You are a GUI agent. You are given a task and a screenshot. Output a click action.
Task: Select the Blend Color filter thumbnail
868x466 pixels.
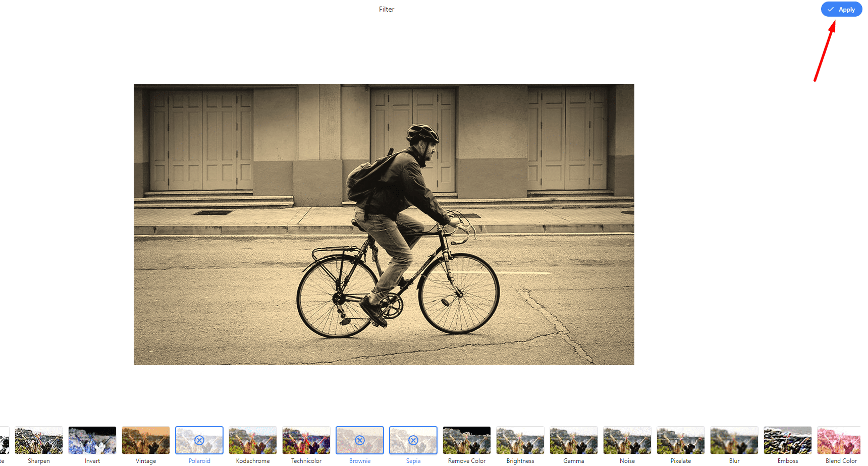click(x=840, y=440)
